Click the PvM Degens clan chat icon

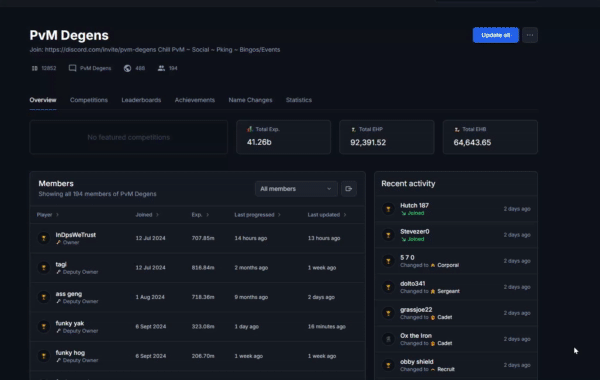point(72,68)
